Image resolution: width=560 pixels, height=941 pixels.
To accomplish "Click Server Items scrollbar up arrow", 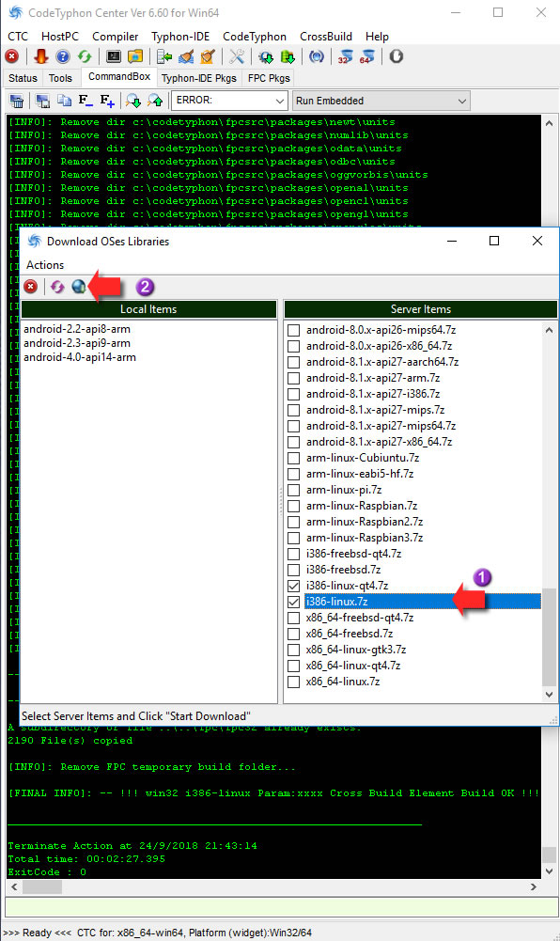I will 550,330.
